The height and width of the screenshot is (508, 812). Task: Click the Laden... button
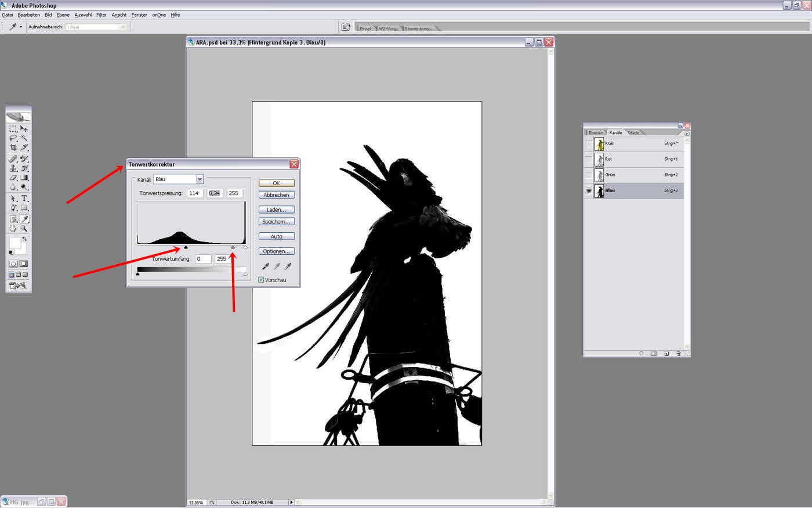(277, 210)
